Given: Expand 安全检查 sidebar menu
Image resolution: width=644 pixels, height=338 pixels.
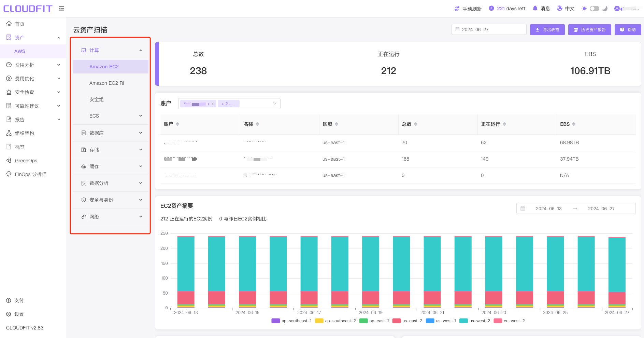Looking at the screenshot, I should coord(58,92).
